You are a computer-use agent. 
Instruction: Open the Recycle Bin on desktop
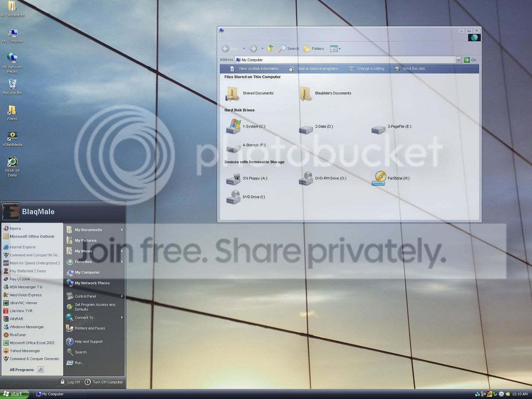(x=12, y=87)
